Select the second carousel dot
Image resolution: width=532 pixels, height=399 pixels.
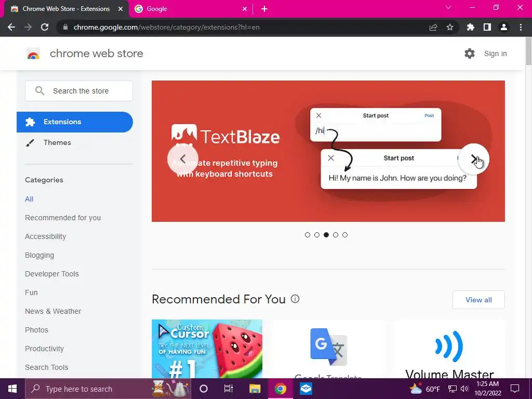click(317, 235)
